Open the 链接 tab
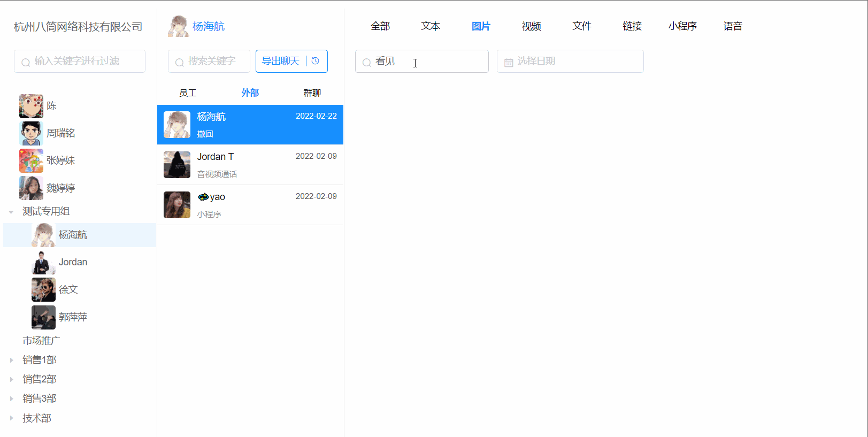 click(x=632, y=26)
